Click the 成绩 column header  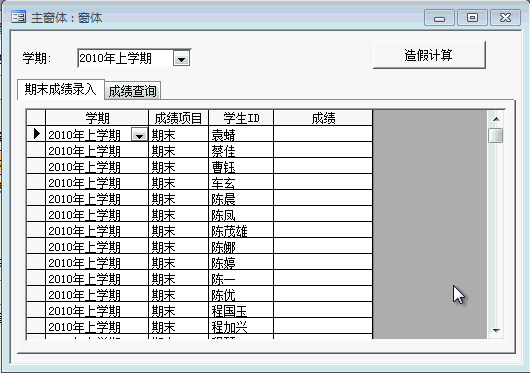tap(323, 118)
